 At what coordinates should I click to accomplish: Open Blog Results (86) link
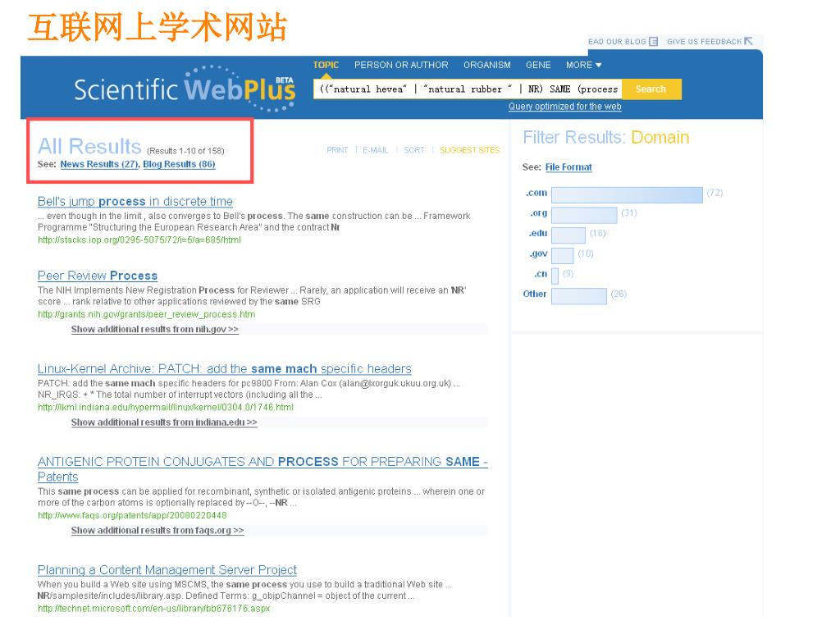179,164
